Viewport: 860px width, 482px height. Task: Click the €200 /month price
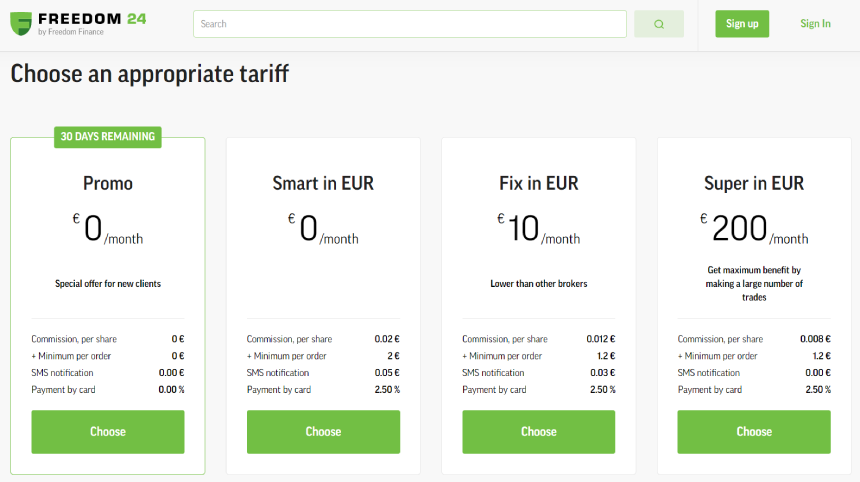click(754, 228)
